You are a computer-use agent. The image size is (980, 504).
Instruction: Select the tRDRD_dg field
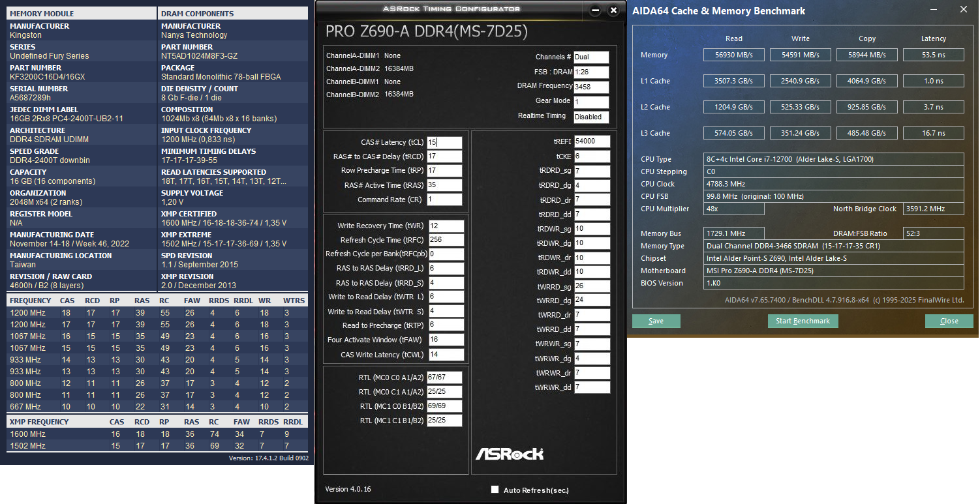click(x=592, y=186)
